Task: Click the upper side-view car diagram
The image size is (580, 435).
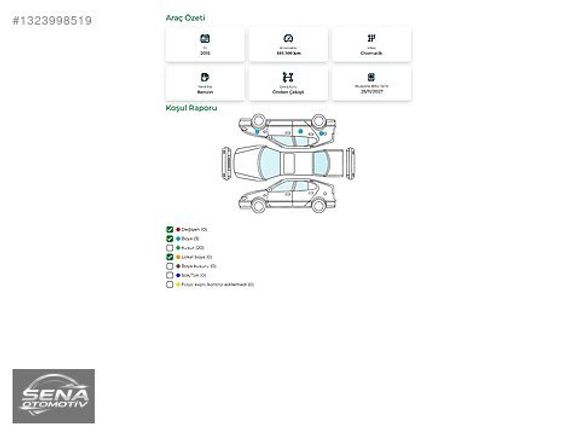Action: (x=287, y=130)
